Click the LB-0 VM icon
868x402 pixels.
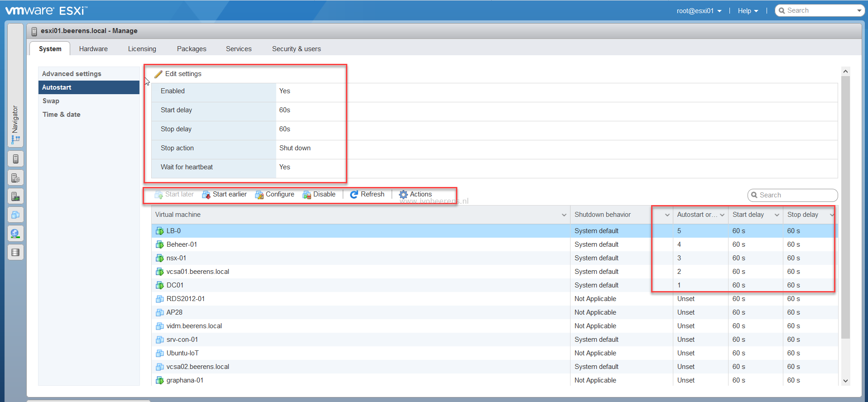[x=159, y=231]
